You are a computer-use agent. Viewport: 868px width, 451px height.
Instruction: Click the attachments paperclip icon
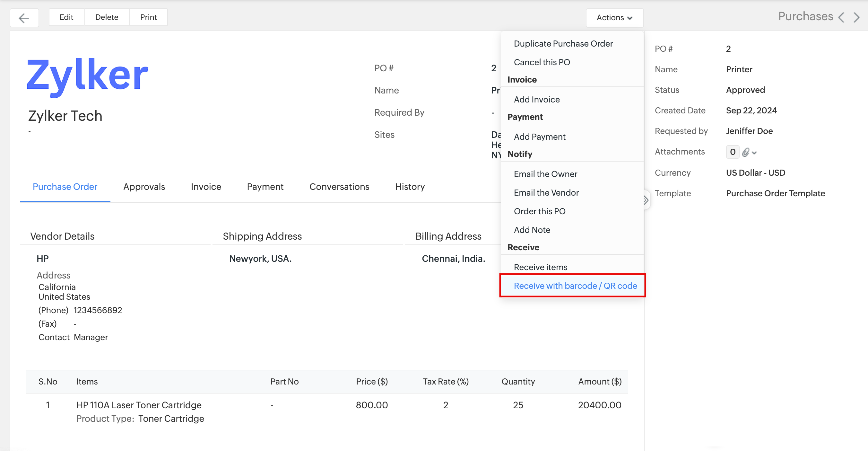[x=745, y=152]
